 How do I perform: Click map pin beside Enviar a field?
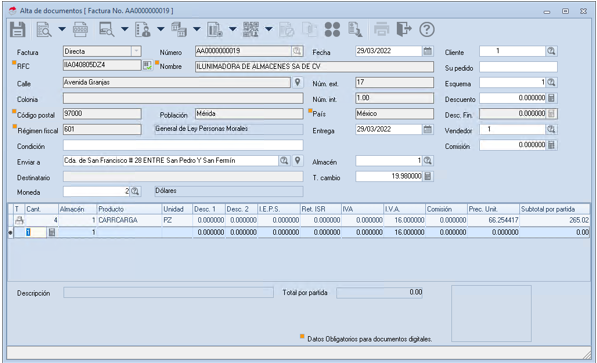298,160
